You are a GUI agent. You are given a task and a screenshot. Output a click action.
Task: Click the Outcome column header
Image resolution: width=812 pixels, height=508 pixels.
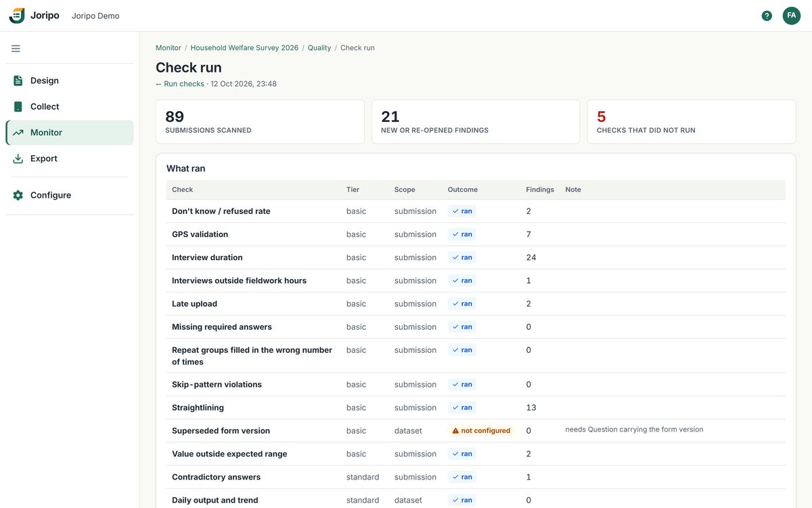(x=463, y=190)
